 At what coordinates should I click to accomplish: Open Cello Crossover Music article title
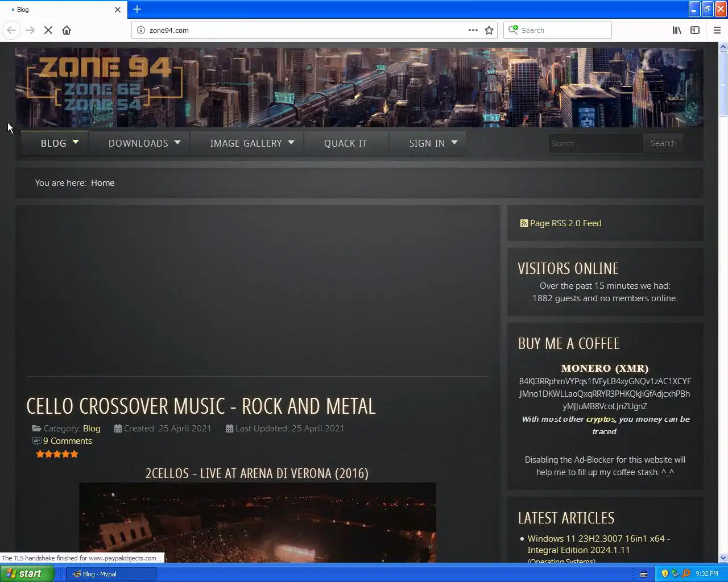coord(201,406)
